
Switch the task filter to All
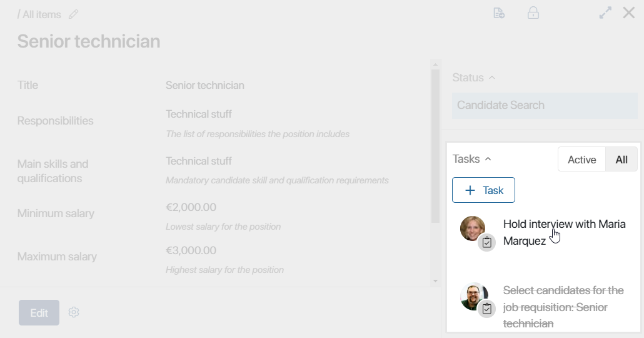pyautogui.click(x=621, y=160)
